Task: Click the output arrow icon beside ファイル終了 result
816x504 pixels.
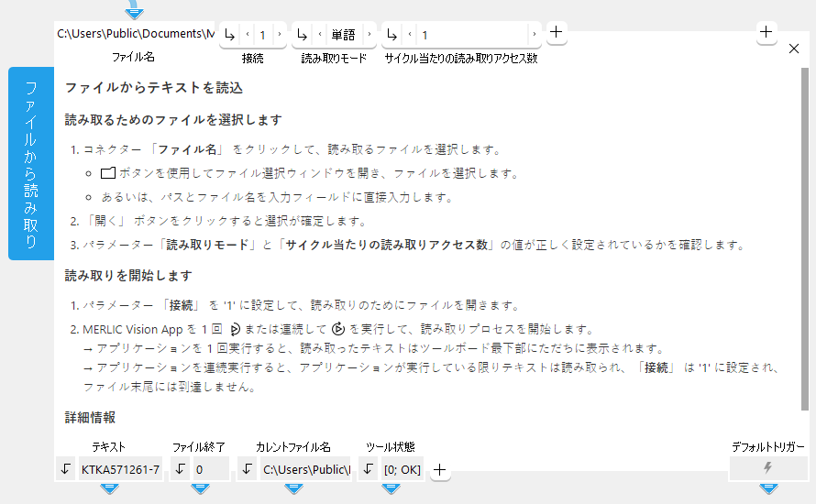Action: (x=181, y=469)
